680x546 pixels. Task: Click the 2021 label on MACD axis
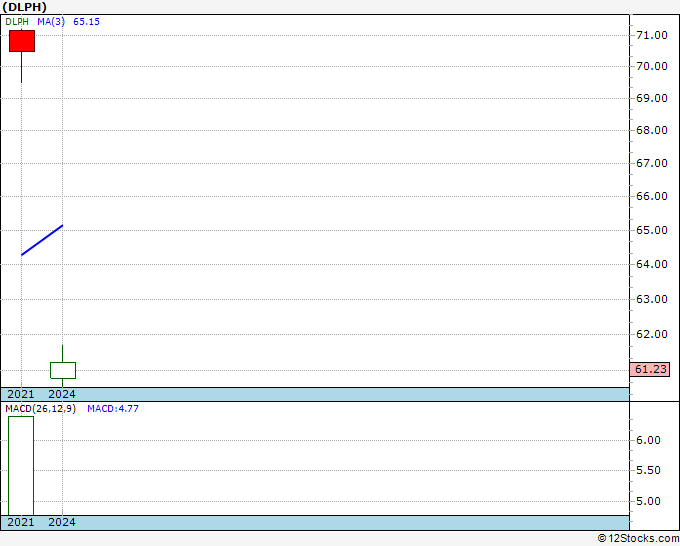(x=21, y=522)
